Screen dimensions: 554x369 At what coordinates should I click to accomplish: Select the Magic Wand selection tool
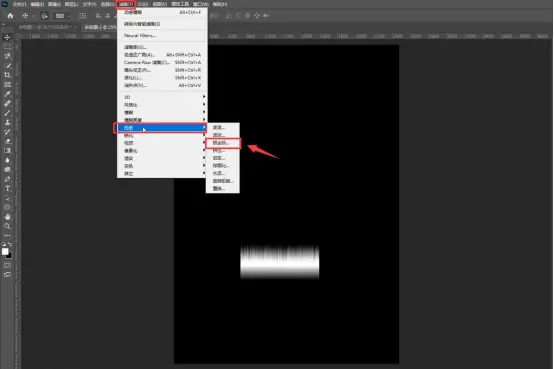coord(7,65)
